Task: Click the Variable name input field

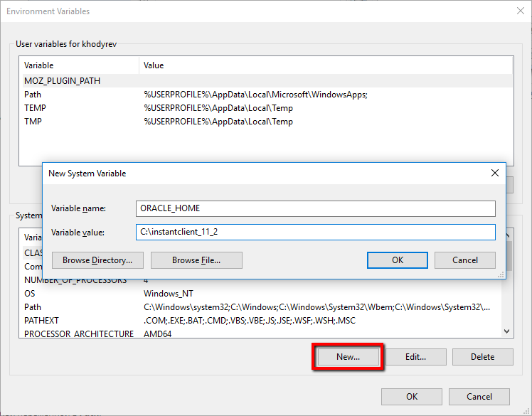Action: pyautogui.click(x=315, y=208)
